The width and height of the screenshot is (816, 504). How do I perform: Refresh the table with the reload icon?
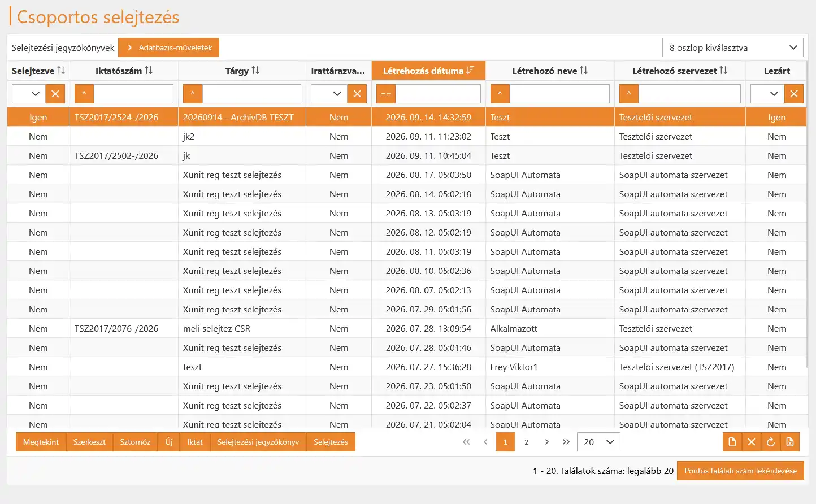coord(771,442)
